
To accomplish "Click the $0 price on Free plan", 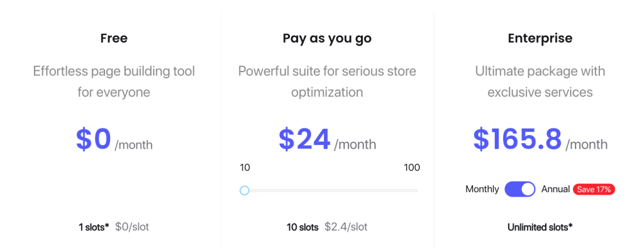I will [94, 139].
